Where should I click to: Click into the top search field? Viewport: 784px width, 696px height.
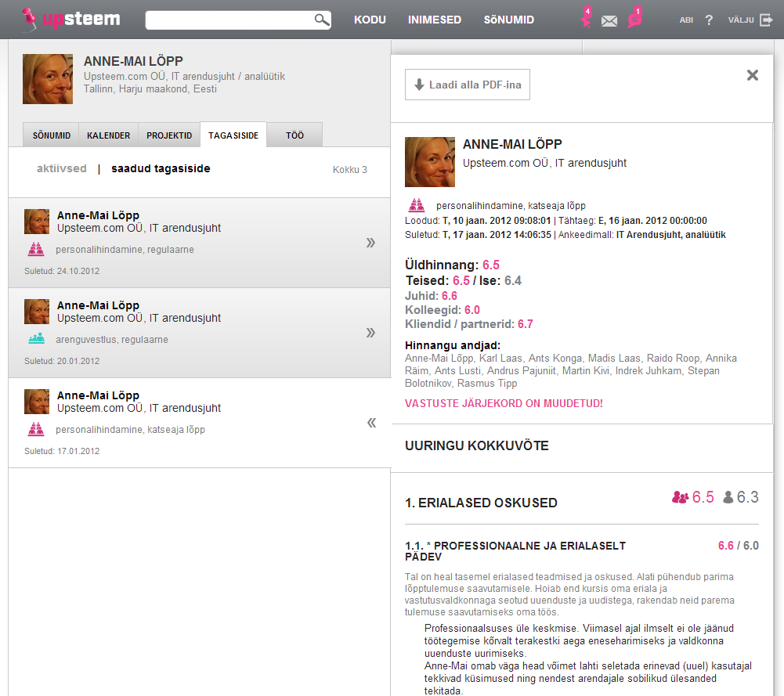pyautogui.click(x=230, y=20)
